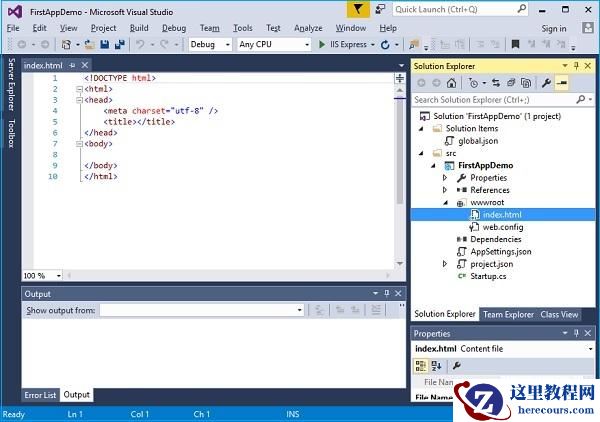The width and height of the screenshot is (600, 422).
Task: Click Sign in link at top right
Action: point(553,28)
